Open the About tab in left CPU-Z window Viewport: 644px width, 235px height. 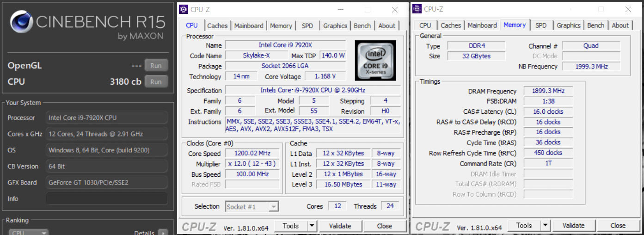(387, 26)
